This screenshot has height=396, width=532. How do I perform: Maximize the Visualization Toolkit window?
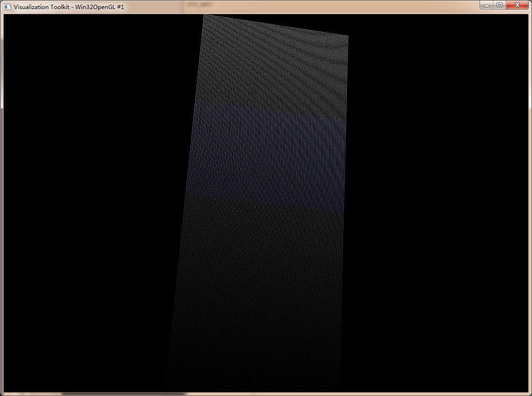500,5
